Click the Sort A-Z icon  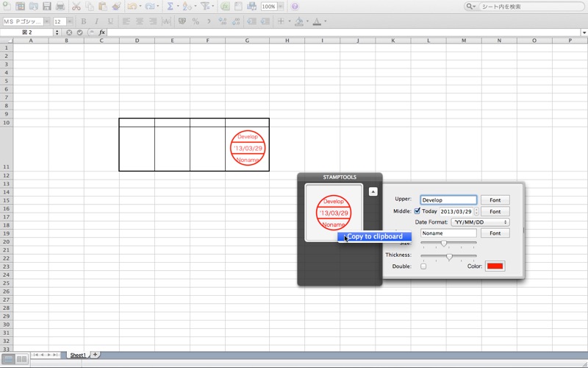tap(187, 6)
